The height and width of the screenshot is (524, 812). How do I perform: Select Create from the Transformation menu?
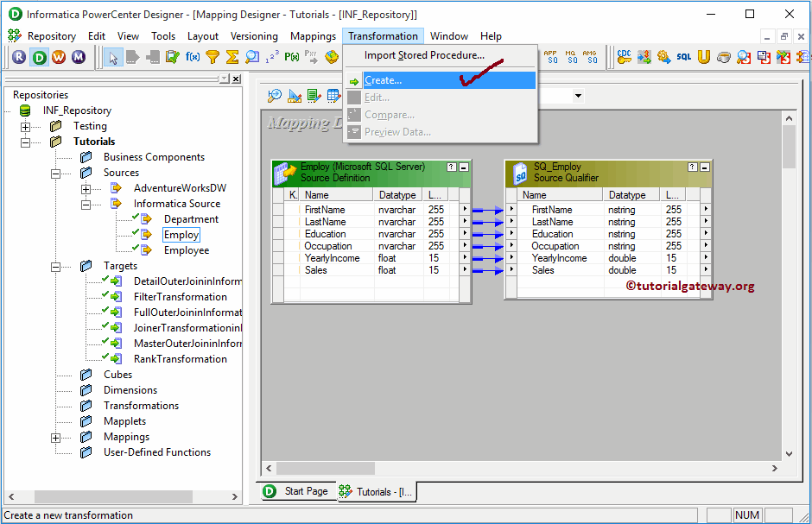point(389,79)
